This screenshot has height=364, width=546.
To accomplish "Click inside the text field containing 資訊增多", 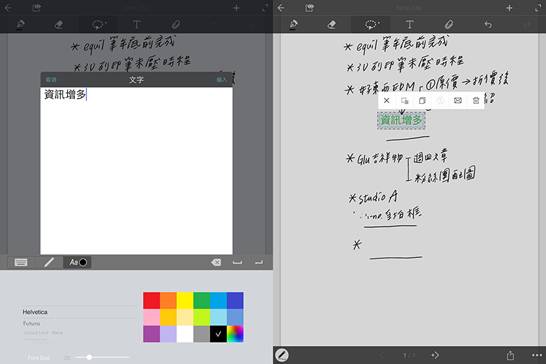I will click(x=136, y=171).
